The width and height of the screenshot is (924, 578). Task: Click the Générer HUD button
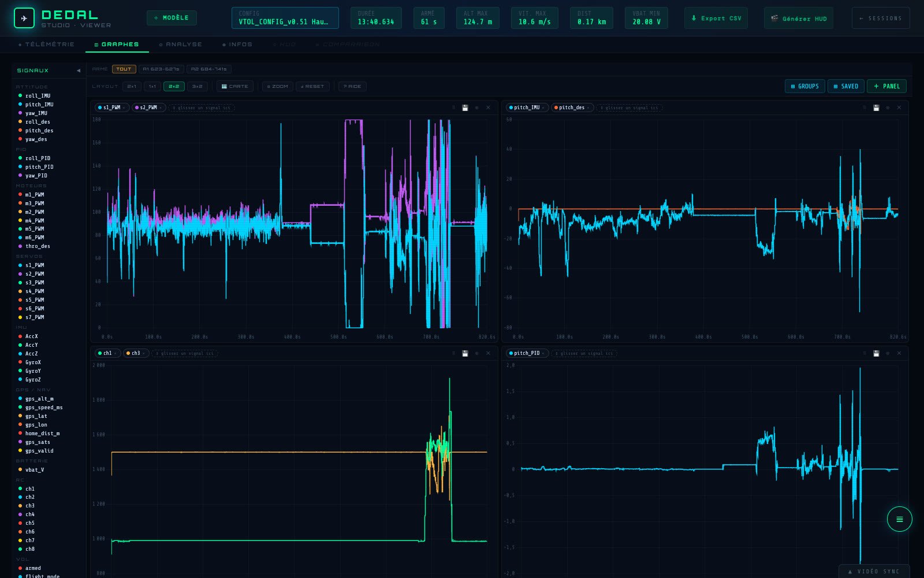(x=799, y=18)
